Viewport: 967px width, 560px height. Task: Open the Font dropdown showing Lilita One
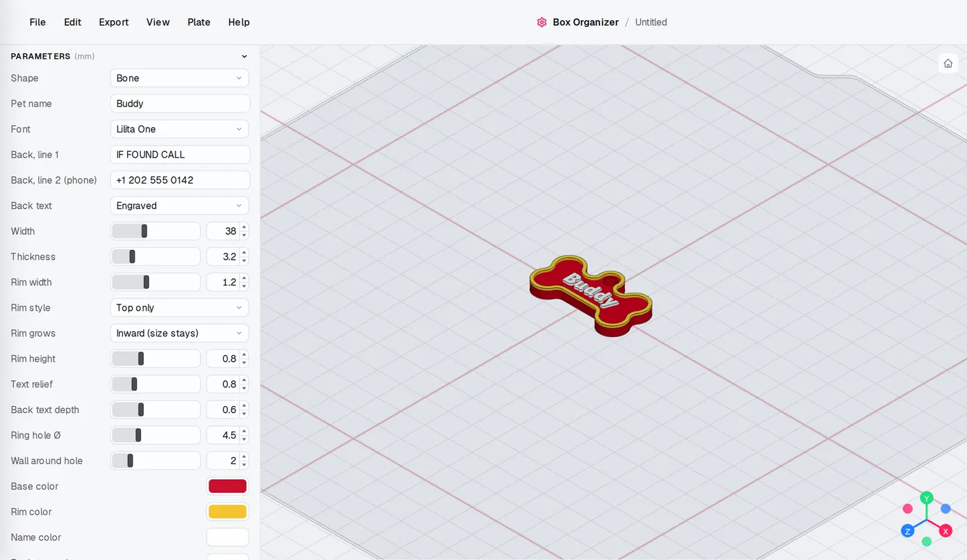180,129
